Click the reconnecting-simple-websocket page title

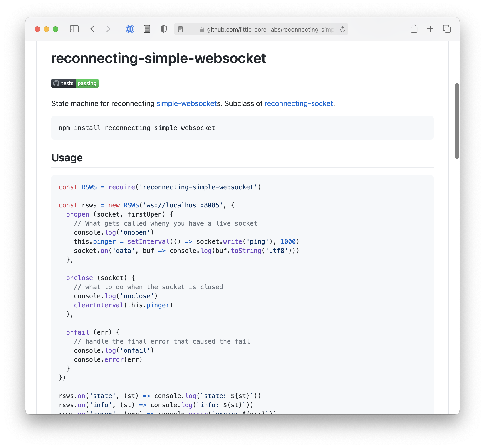click(x=158, y=58)
